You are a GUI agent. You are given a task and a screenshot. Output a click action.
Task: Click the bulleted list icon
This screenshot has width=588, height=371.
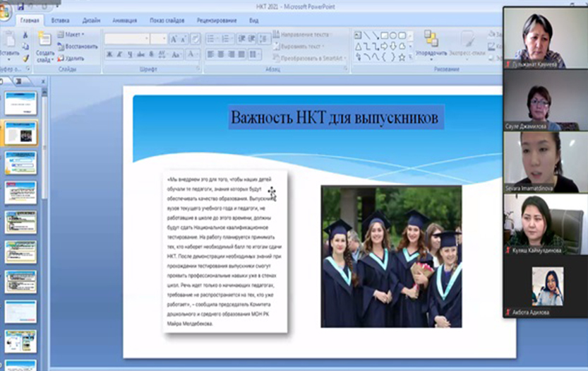point(211,39)
